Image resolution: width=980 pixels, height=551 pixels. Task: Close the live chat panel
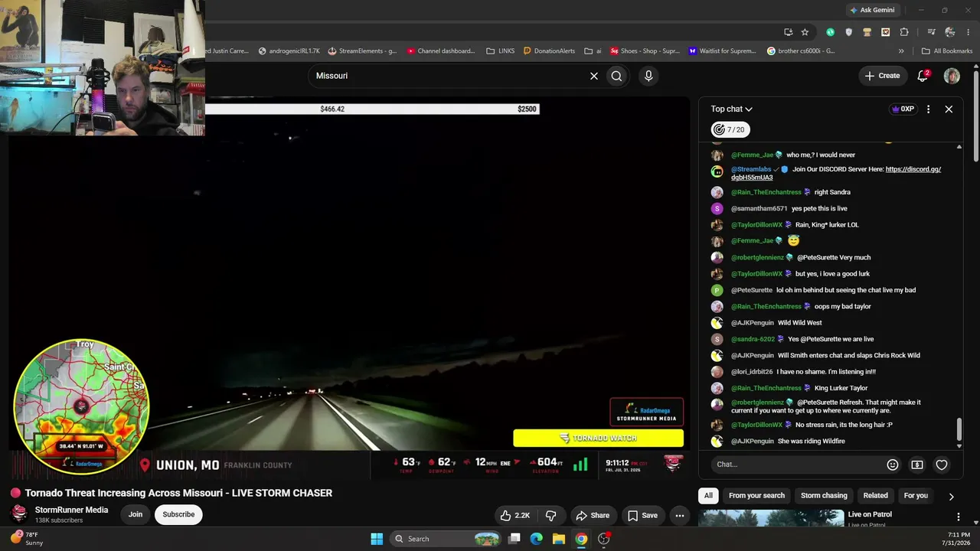tap(949, 109)
